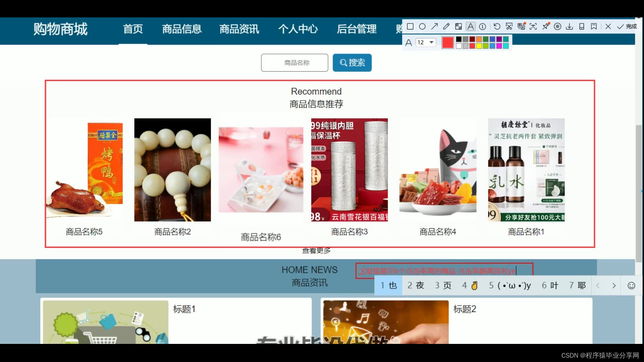Click the 完成 finish button
The image size is (644, 362).
coord(627,26)
